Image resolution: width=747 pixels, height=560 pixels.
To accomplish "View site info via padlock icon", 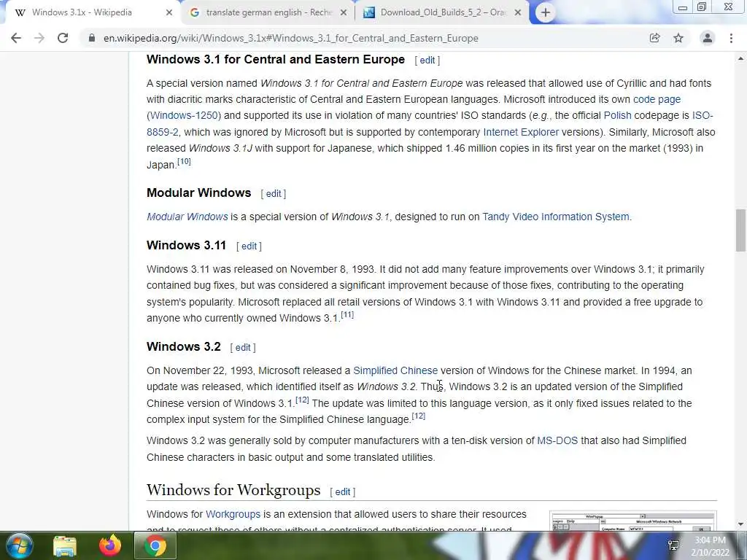I will click(x=91, y=38).
